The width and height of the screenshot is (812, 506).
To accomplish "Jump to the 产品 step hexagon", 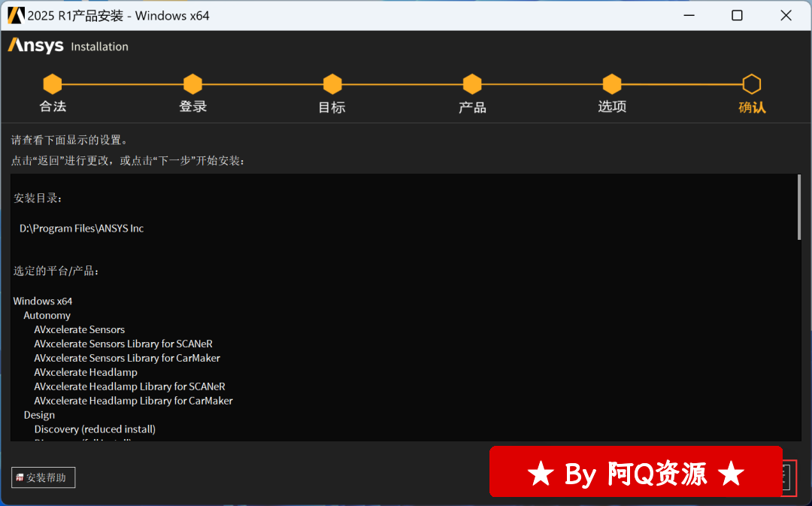I will coord(472,84).
